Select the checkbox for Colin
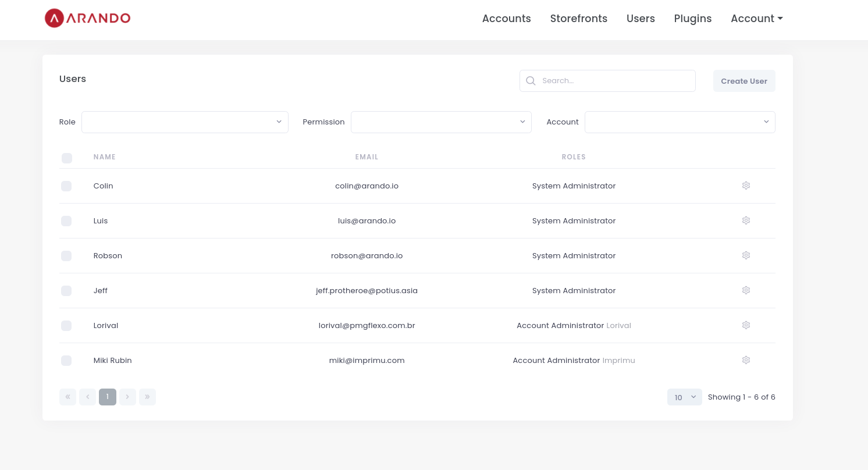 pos(66,186)
